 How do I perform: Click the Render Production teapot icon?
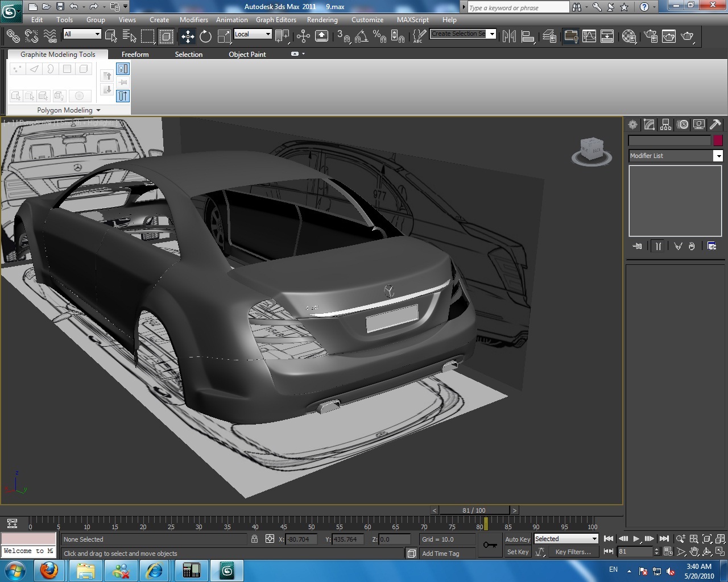(688, 36)
